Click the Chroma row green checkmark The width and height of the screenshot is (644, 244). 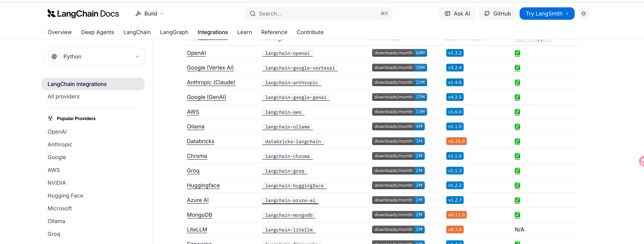tap(517, 156)
